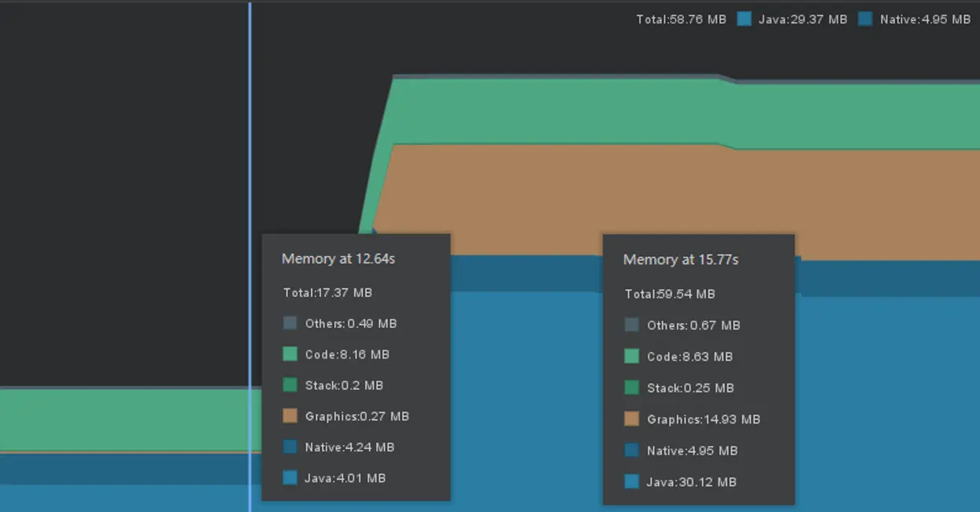Click the Others swatch in 12.64s tooltip
Image resolution: width=980 pixels, height=512 pixels.
(x=290, y=323)
